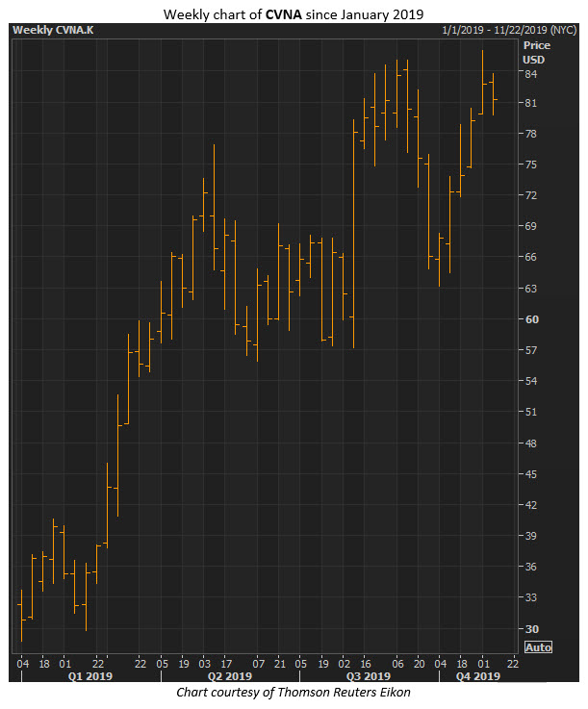Viewport: 588px width, 709px height.
Task: Click the last weekly price bar of the chart
Action: 493,94
